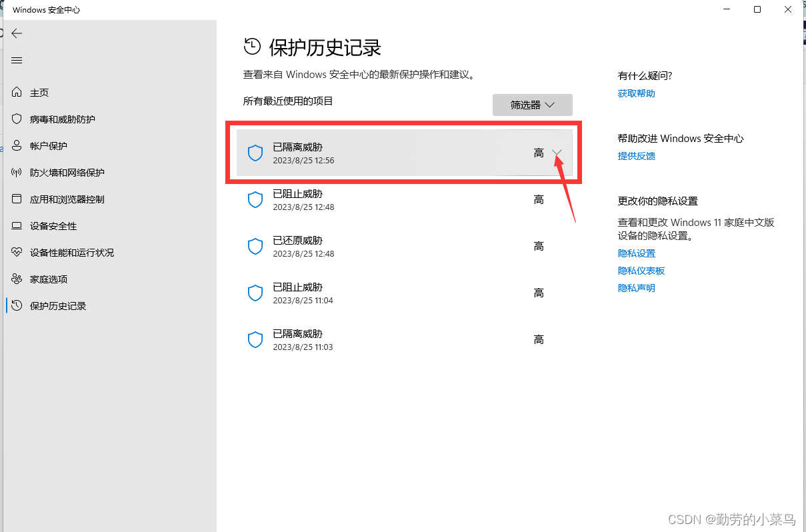Click the 所有最近使用的项目 label

(x=288, y=101)
